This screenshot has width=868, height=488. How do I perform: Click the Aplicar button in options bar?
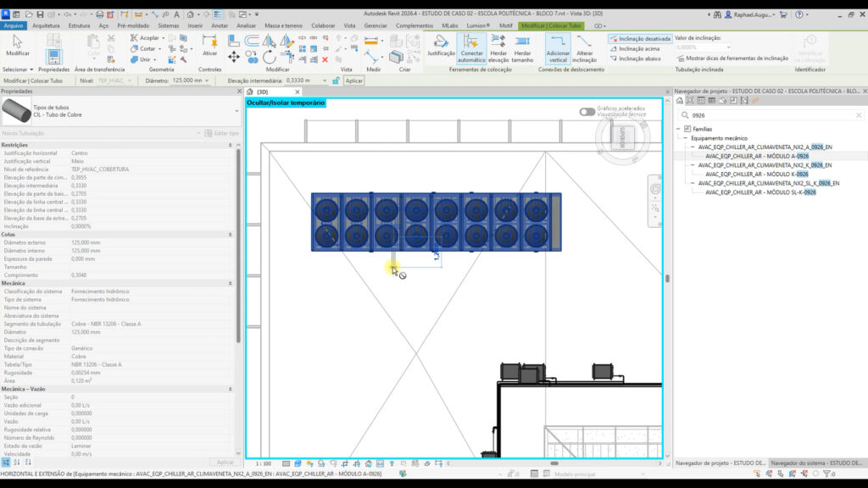point(353,80)
